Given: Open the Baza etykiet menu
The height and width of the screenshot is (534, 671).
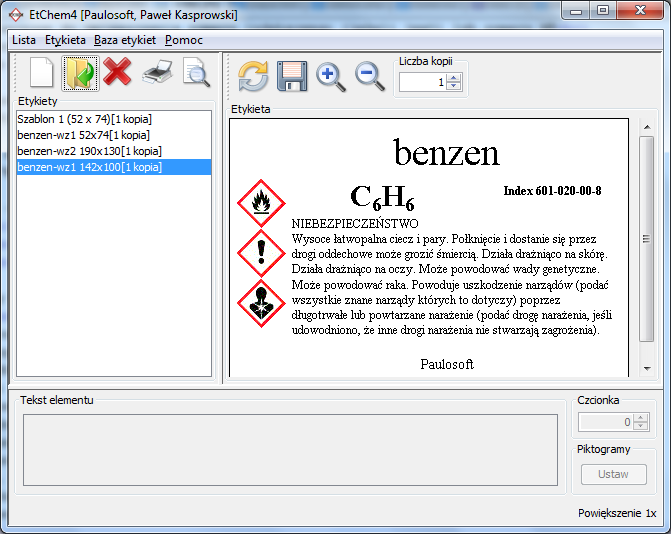Looking at the screenshot, I should pyautogui.click(x=125, y=40).
